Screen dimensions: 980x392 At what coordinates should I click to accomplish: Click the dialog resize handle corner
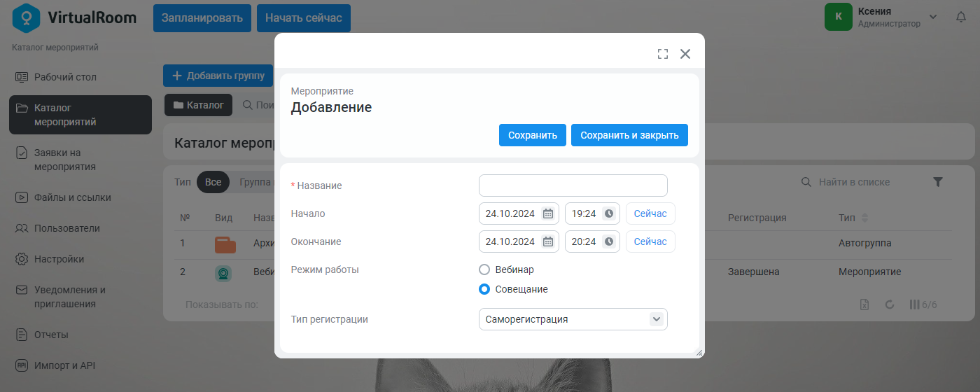699,353
